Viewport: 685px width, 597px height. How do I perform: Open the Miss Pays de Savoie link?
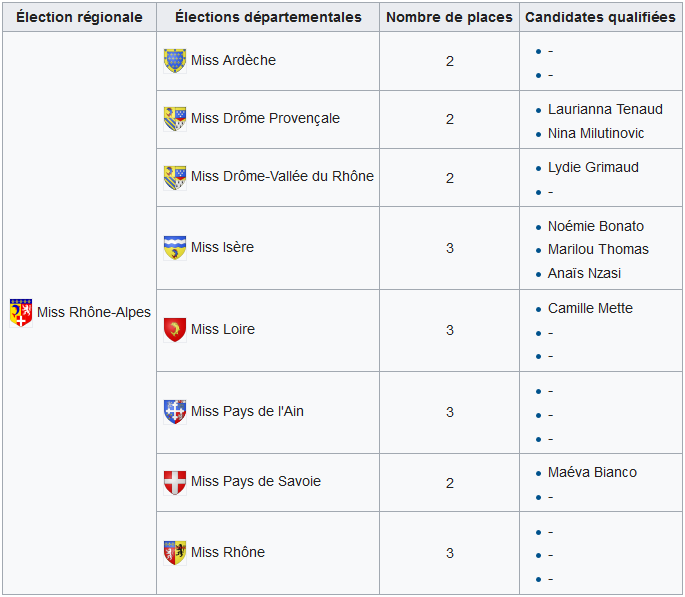click(x=256, y=481)
